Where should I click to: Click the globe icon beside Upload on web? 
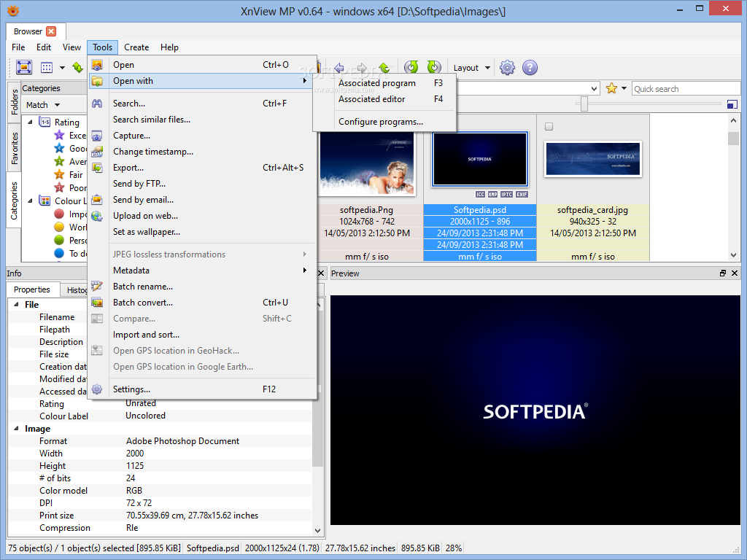coord(97,216)
